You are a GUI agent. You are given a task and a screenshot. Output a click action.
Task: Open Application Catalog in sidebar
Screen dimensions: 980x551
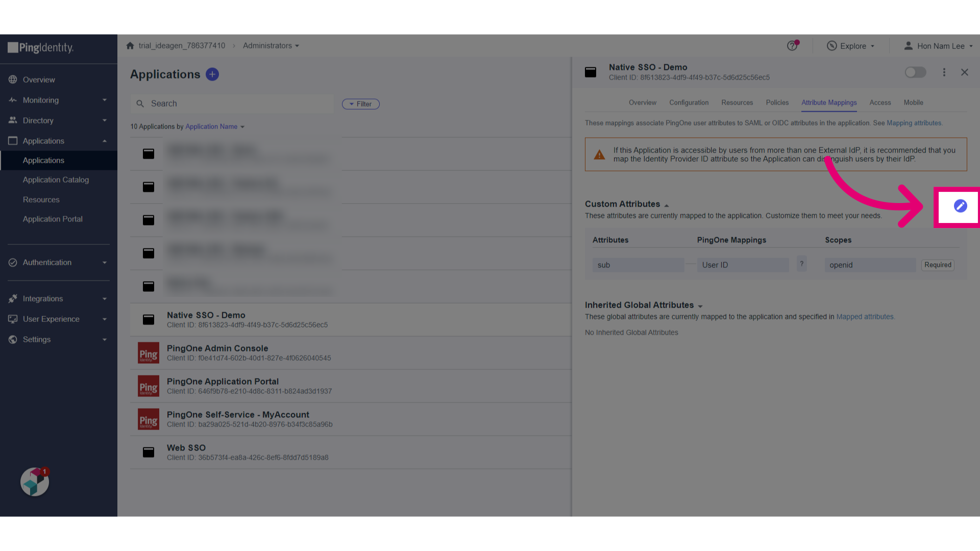(56, 180)
